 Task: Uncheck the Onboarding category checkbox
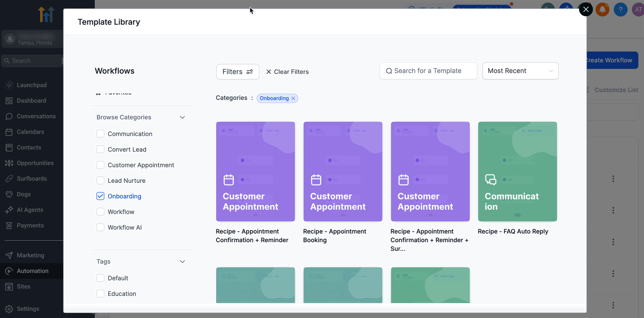100,196
